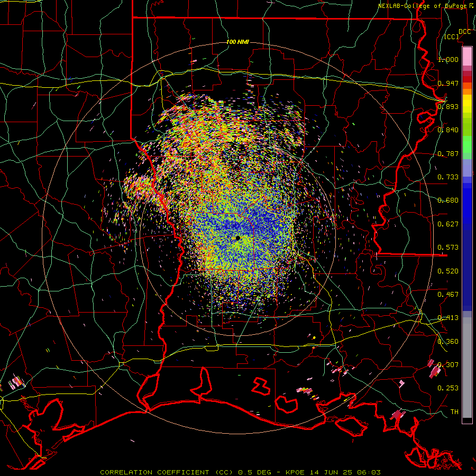Click the TH label at the legend bottom
The width and height of the screenshot is (476, 476).
click(454, 412)
